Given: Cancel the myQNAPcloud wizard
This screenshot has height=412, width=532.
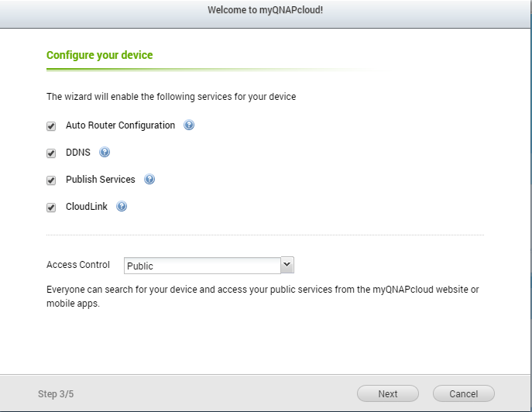Looking at the screenshot, I should (x=463, y=393).
